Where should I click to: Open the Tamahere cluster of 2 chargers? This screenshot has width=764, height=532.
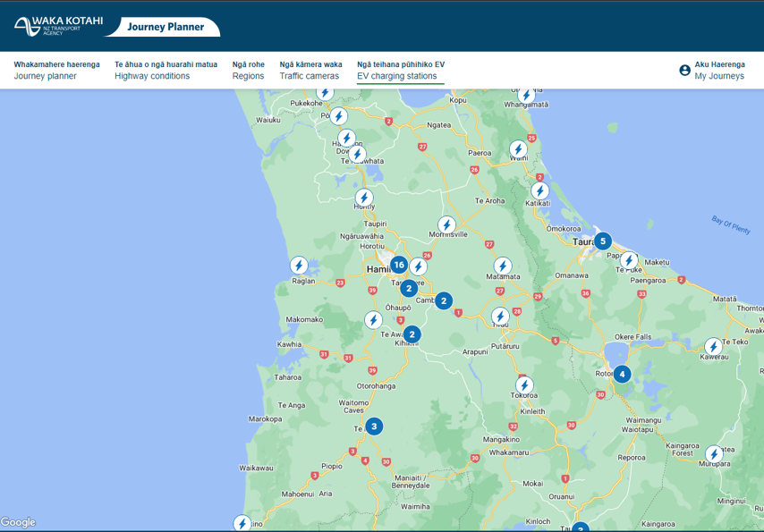[409, 288]
